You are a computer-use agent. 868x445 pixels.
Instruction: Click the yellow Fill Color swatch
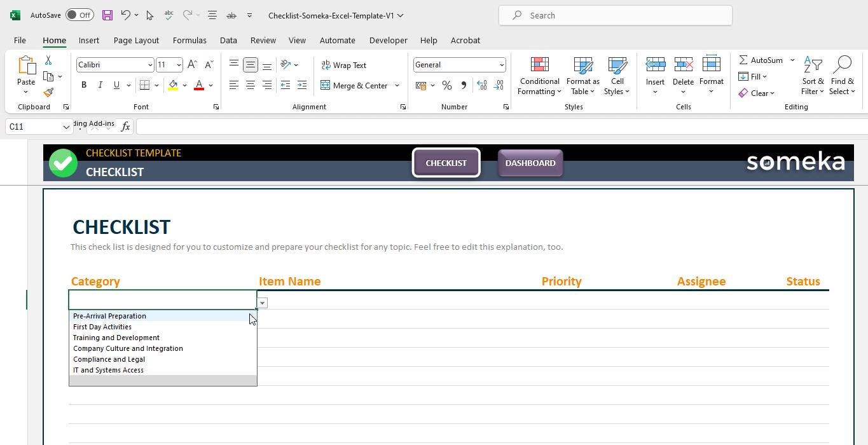(x=173, y=85)
